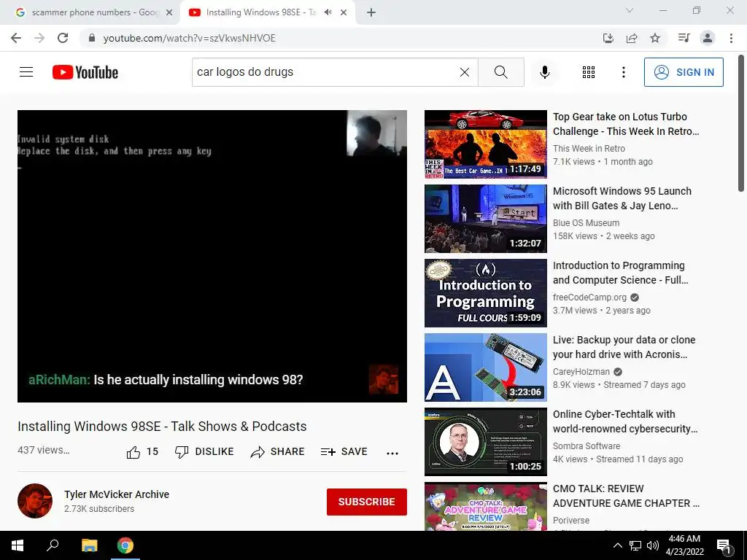
Task: Bookmark this tab with star icon
Action: [x=655, y=38]
